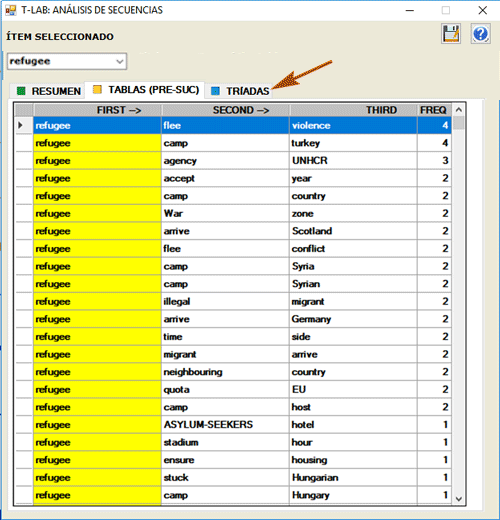Click the blue TRÍADAS tab icon
Screen dimensions: 500x520
[215, 91]
